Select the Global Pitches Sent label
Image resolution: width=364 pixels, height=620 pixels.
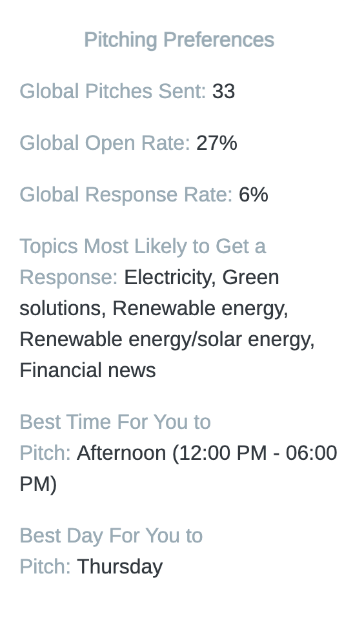tap(113, 91)
